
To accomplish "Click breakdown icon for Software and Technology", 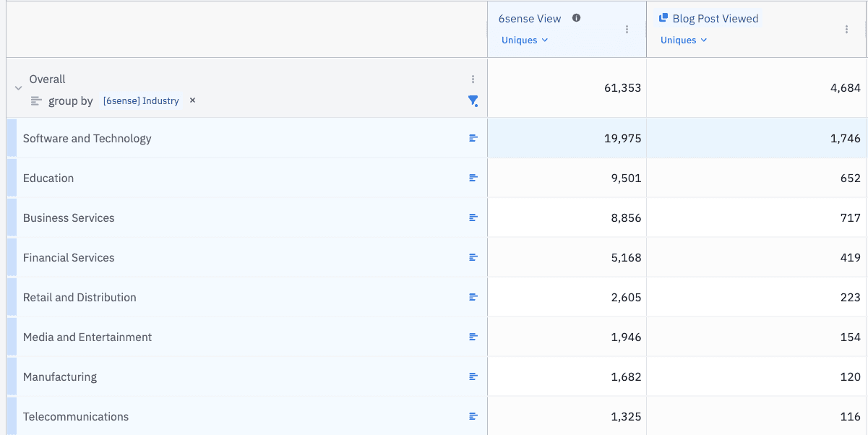I will coord(473,138).
